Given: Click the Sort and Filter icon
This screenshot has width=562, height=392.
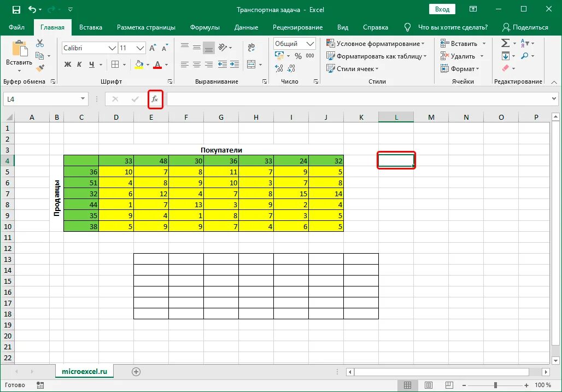Looking at the screenshot, I should 525,43.
